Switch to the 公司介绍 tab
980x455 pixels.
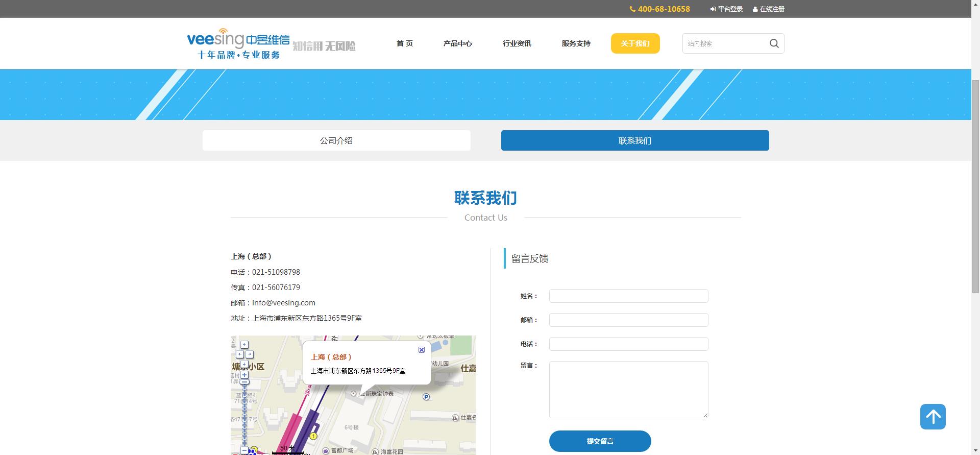[x=336, y=140]
